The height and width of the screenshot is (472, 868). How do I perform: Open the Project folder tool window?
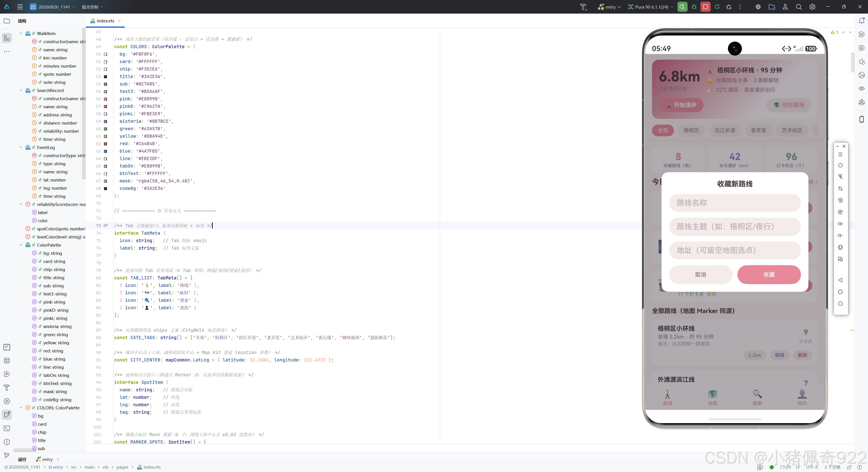click(x=7, y=21)
